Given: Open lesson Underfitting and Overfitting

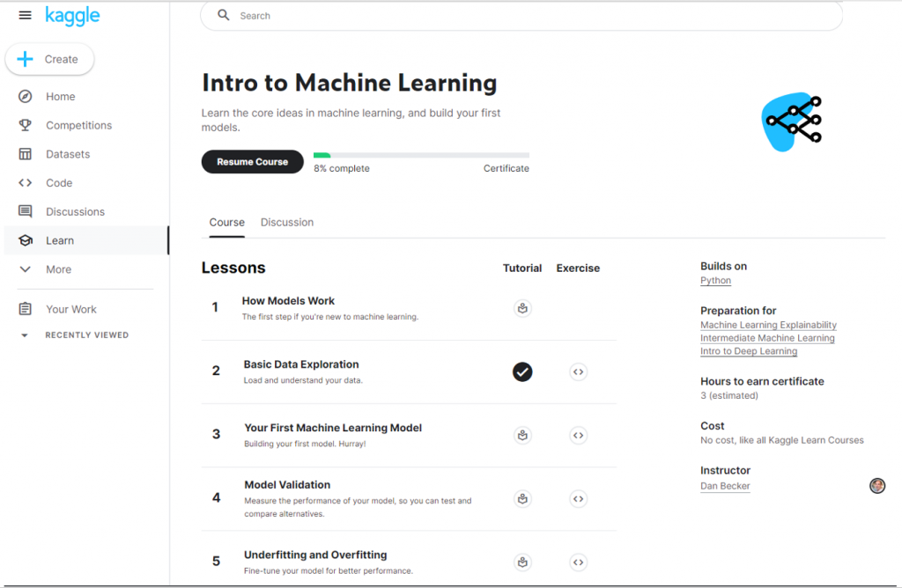Looking at the screenshot, I should [x=315, y=555].
